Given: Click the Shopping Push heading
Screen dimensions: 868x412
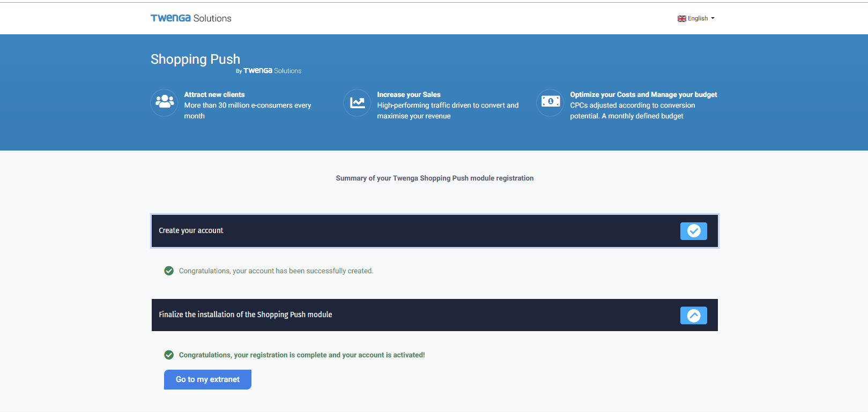Looking at the screenshot, I should tap(195, 59).
